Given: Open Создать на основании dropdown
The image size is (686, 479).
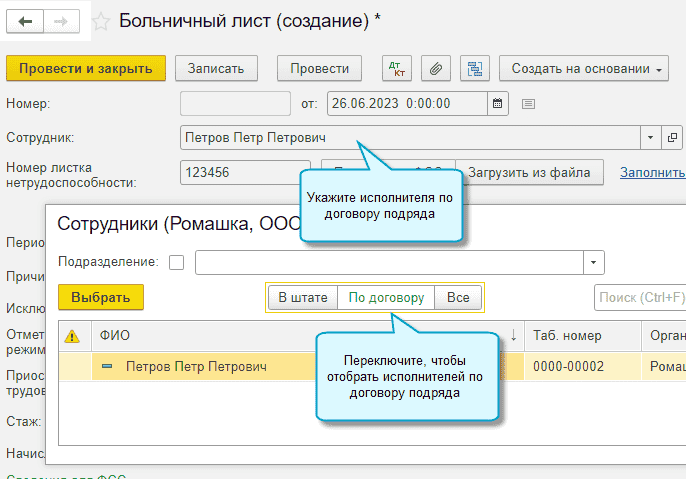Looking at the screenshot, I should [x=584, y=68].
